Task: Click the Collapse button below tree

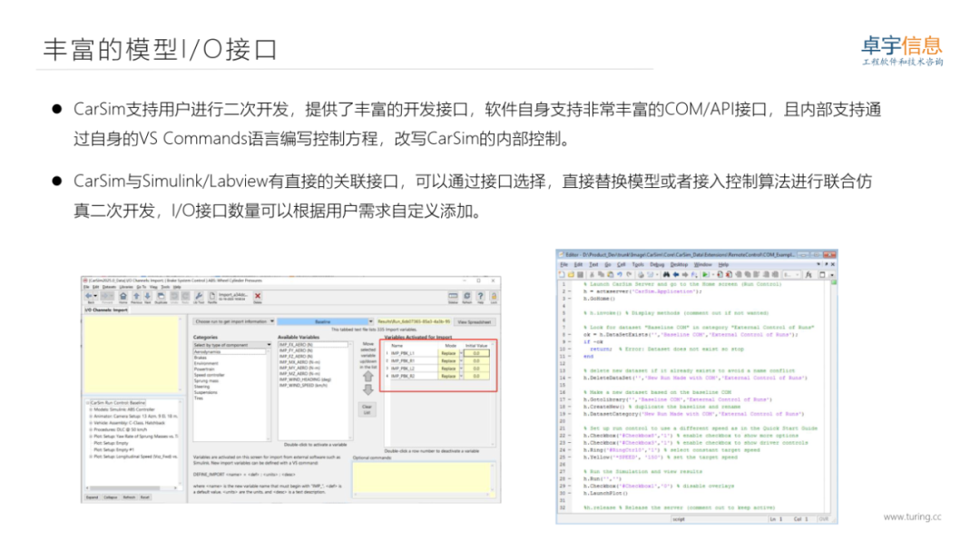Action: [x=111, y=497]
